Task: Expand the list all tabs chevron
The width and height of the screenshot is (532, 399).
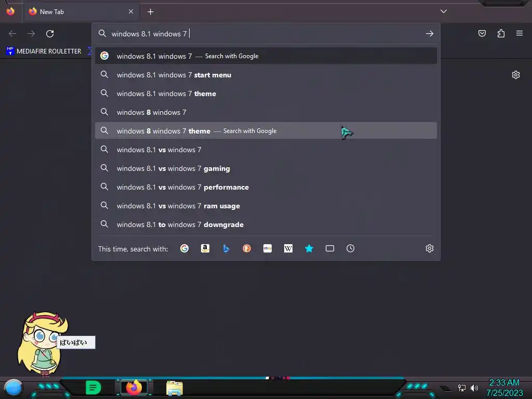Action: (444, 11)
